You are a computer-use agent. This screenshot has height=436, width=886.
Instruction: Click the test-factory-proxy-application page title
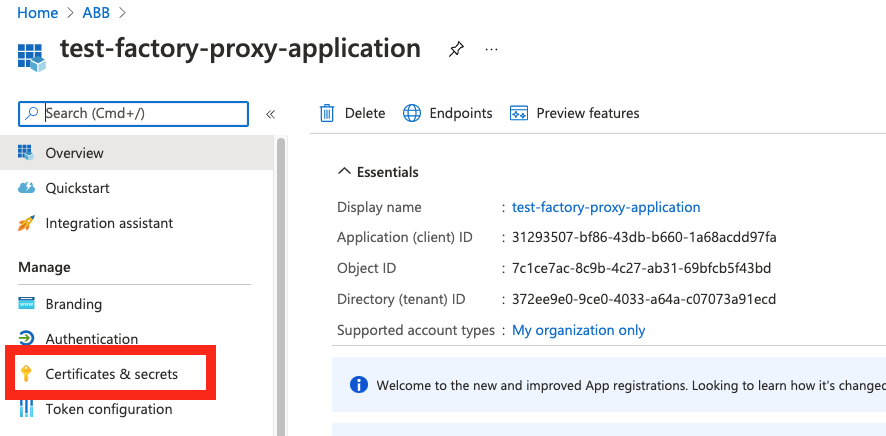pyautogui.click(x=240, y=49)
